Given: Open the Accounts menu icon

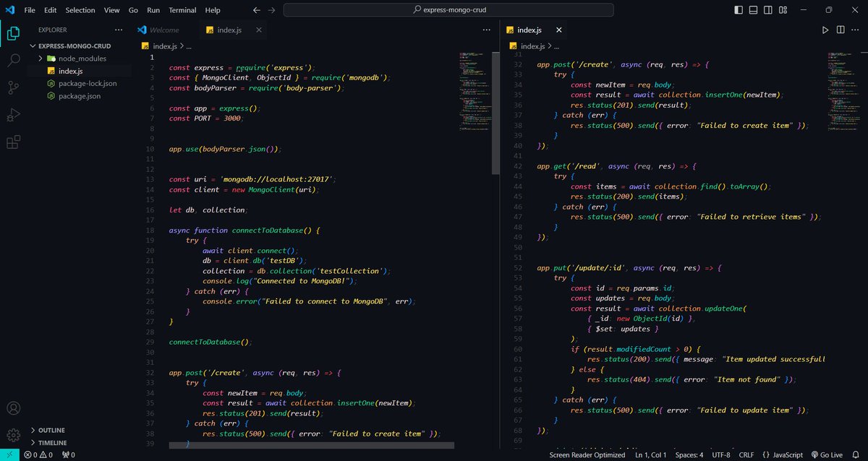Looking at the screenshot, I should [x=13, y=409].
